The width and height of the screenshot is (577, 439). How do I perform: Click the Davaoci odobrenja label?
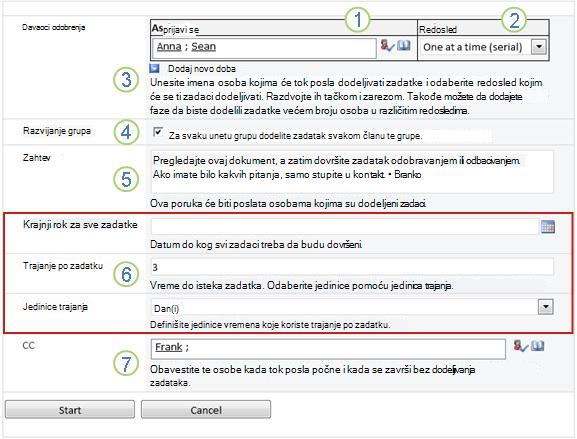(x=54, y=27)
